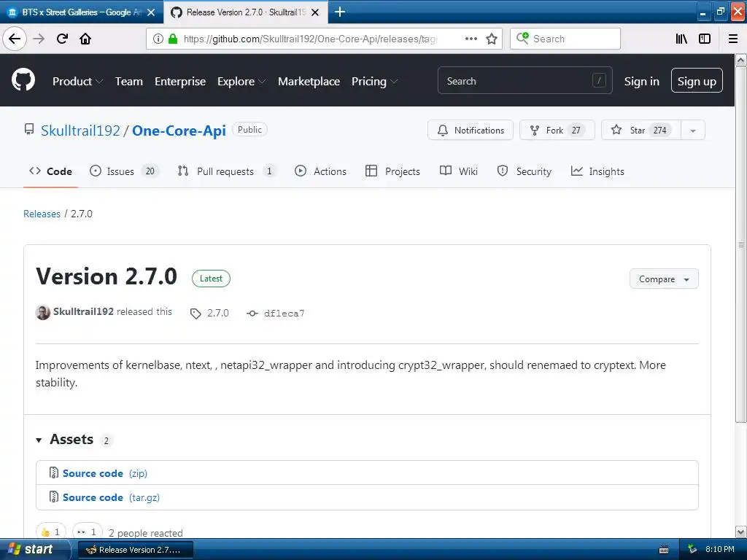Open the Skulltrail192 owner link

80,131
